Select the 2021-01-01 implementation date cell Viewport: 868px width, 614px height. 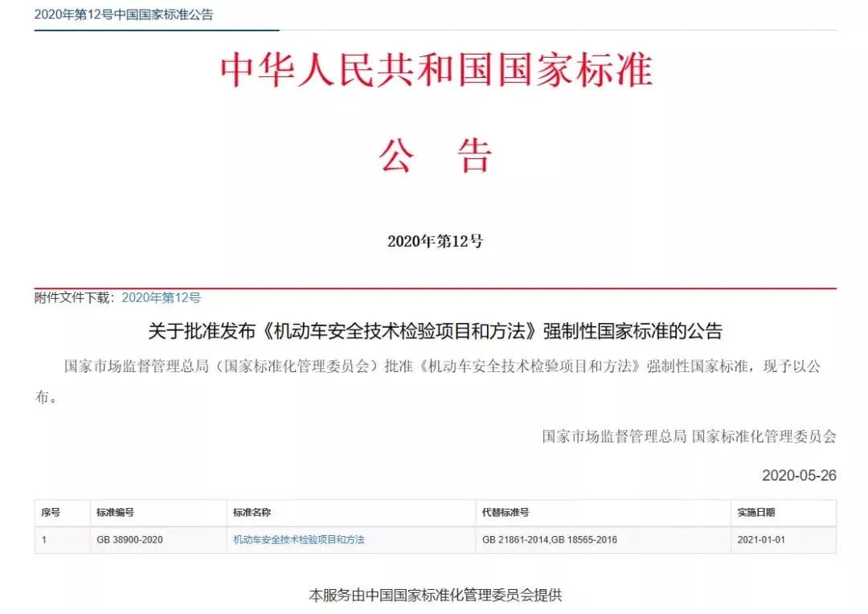(x=760, y=539)
